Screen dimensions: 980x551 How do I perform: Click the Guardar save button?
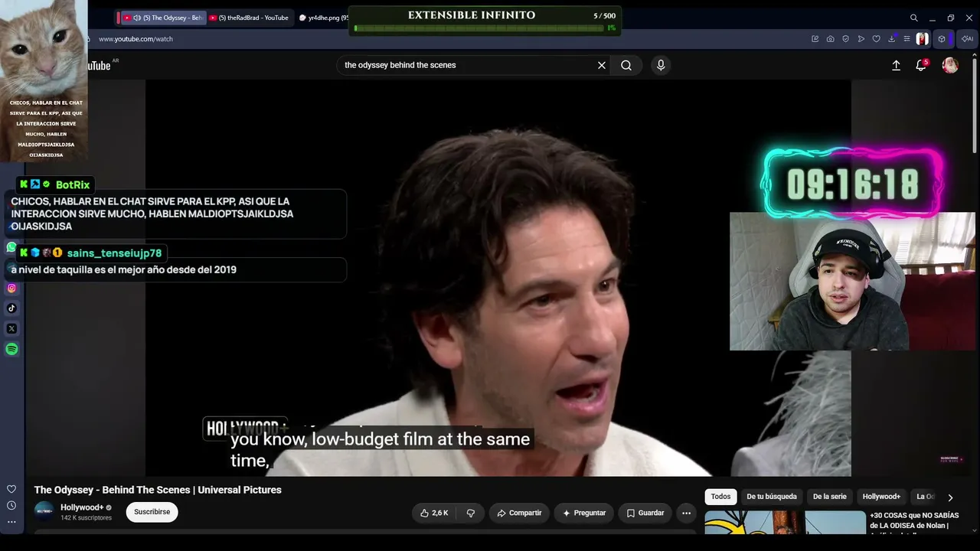click(x=645, y=513)
